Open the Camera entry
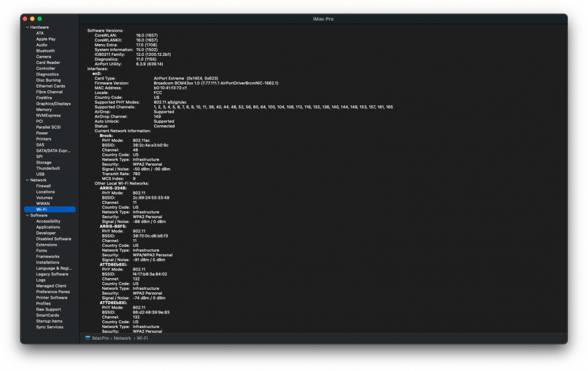This screenshot has height=371, width=588. click(44, 56)
